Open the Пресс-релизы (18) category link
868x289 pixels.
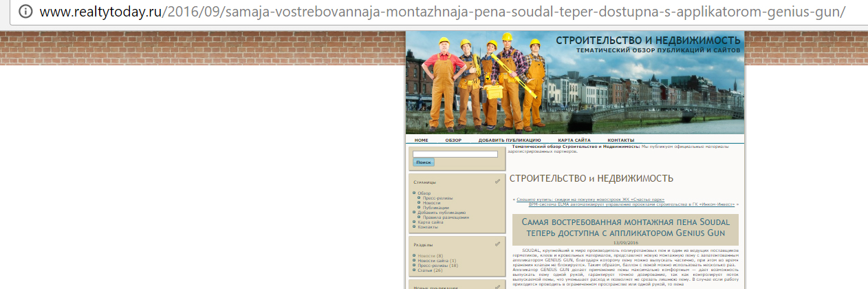437,265
